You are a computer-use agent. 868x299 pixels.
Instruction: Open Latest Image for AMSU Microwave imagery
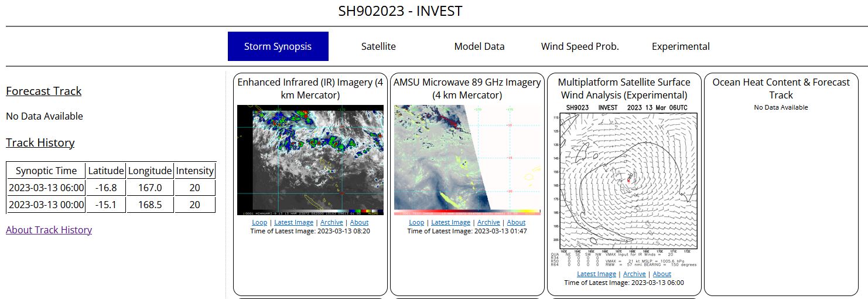450,222
